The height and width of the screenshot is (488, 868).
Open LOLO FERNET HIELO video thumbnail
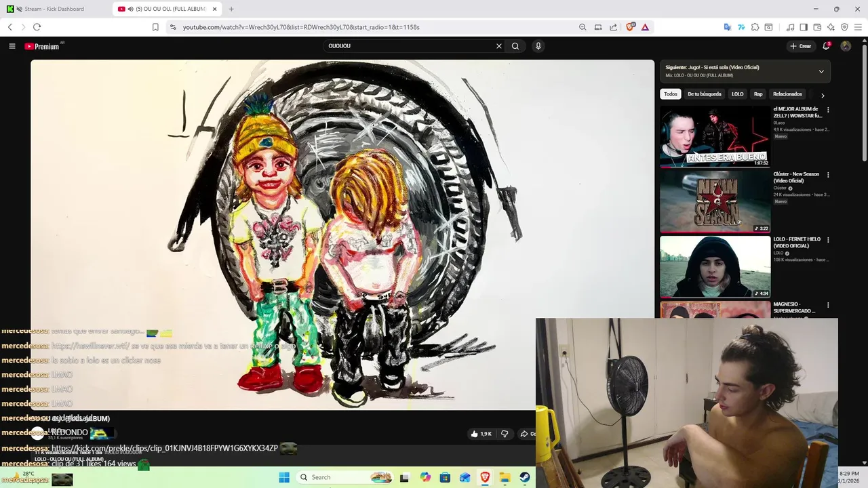[715, 266]
